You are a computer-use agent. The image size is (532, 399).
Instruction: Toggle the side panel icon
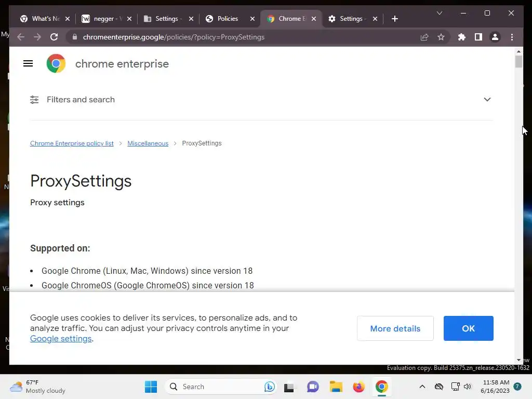point(478,37)
